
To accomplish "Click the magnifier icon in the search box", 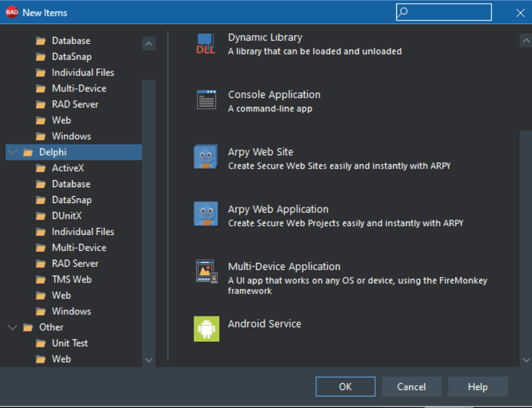I will click(403, 12).
